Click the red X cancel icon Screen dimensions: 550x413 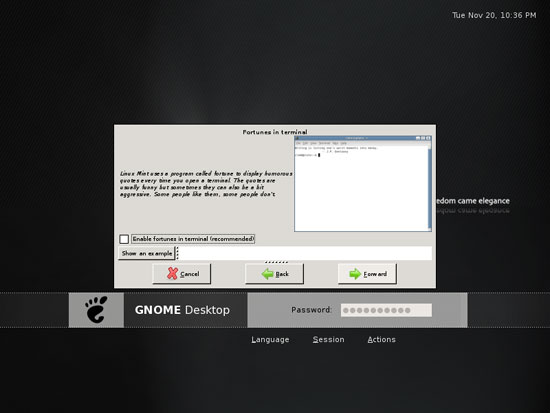(172, 273)
